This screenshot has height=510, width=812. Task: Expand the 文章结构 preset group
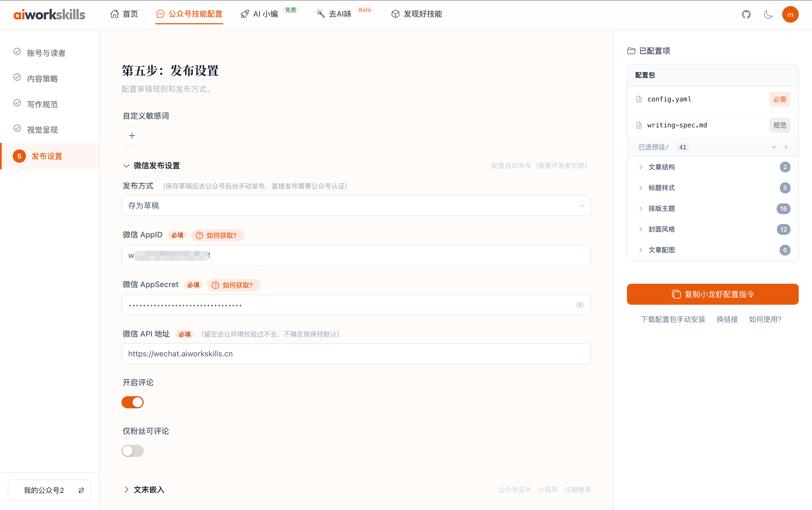coord(641,167)
